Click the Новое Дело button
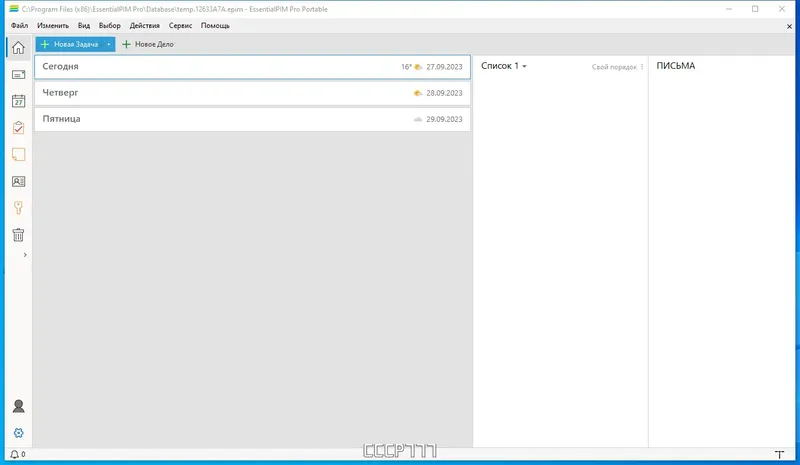 (148, 44)
